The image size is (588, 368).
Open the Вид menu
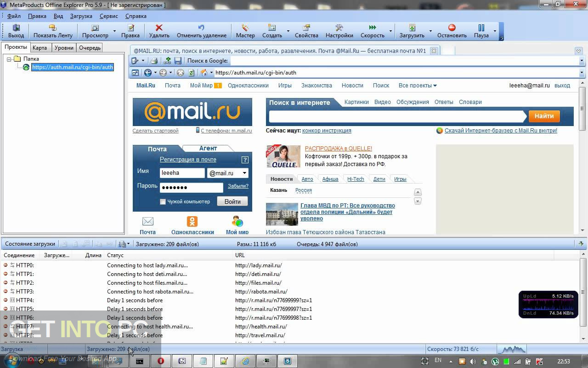coord(58,16)
